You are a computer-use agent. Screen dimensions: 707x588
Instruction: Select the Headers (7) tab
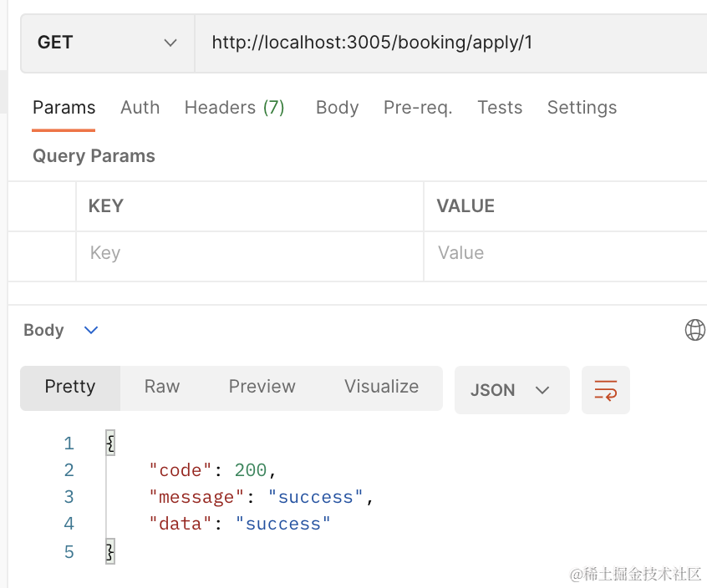(x=234, y=108)
